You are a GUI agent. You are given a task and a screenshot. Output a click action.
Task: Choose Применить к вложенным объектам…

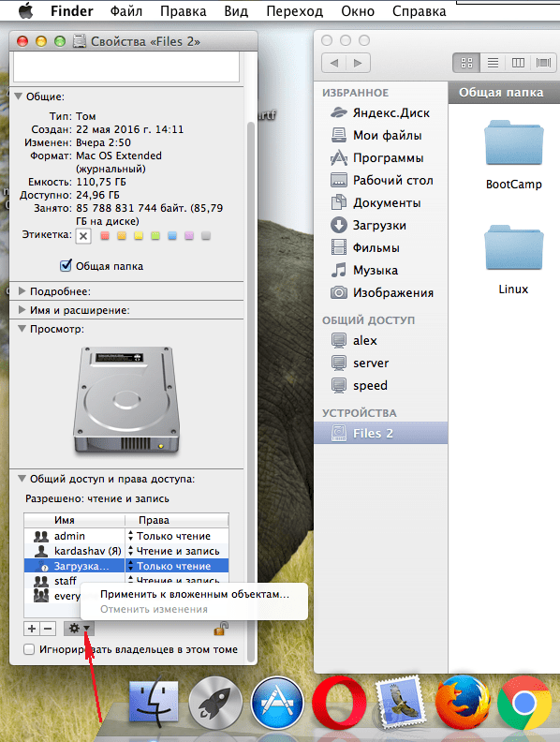click(195, 594)
